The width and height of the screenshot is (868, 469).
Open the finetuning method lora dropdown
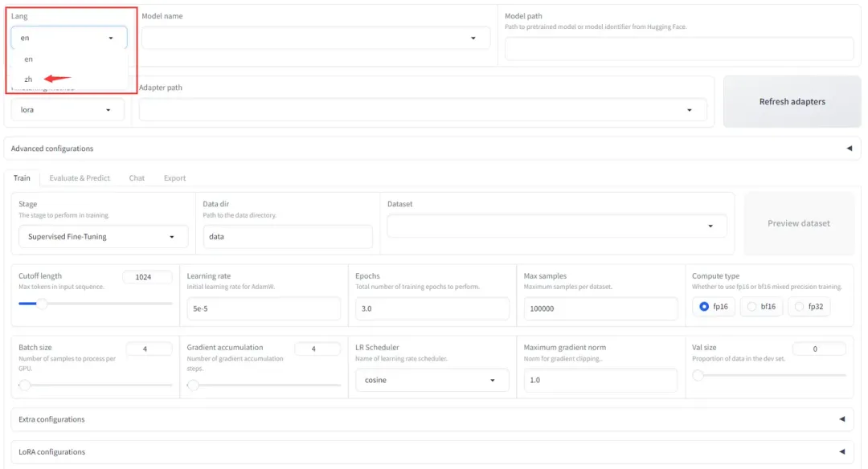67,109
